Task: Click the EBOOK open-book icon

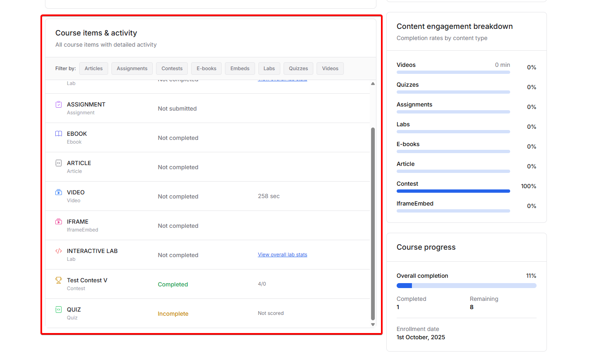Action: (x=59, y=134)
